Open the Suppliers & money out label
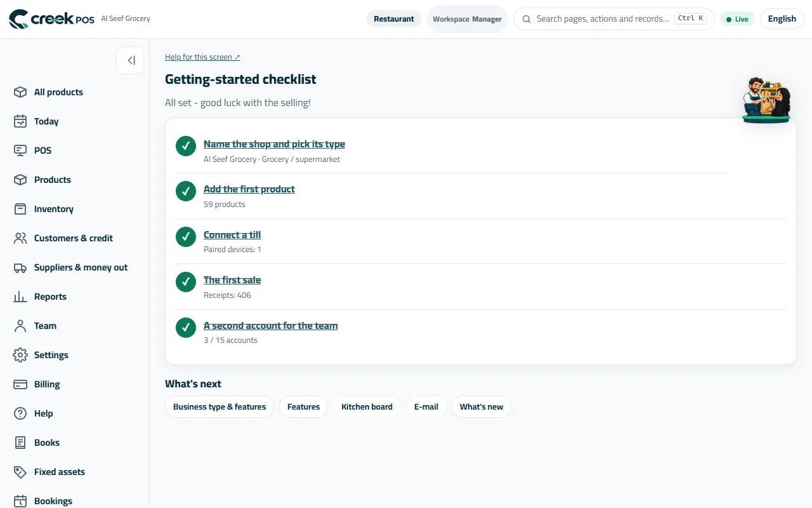The width and height of the screenshot is (812, 508). pos(81,267)
